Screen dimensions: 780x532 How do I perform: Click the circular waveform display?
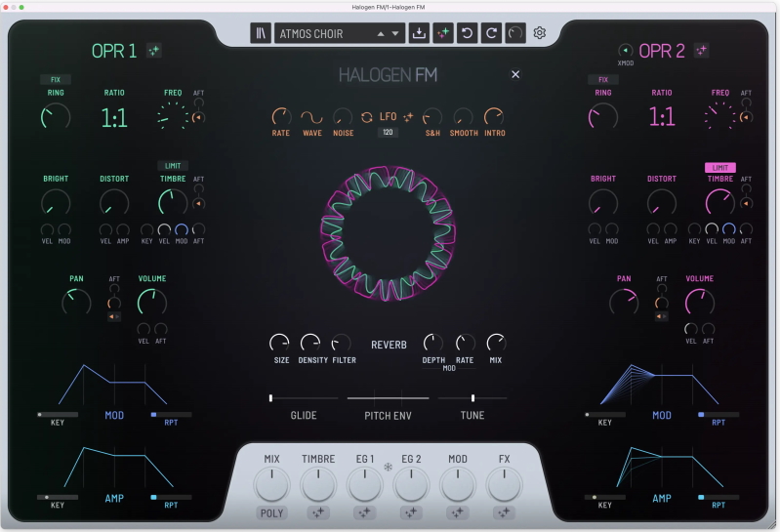388,233
